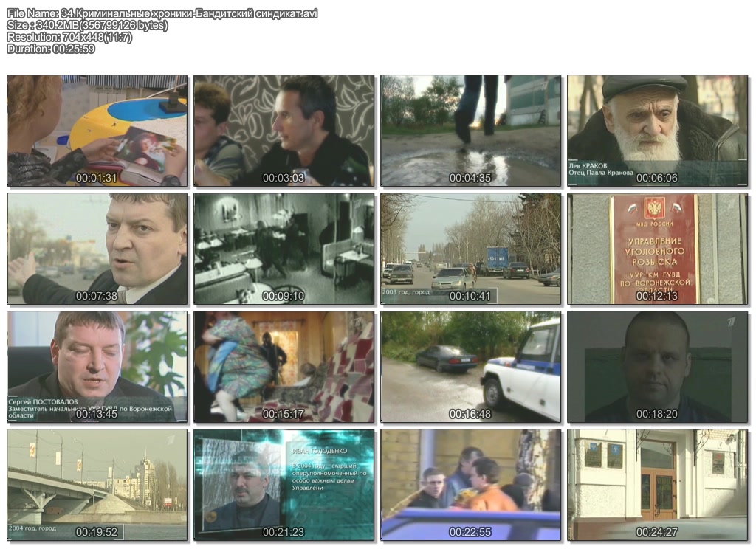Click the red Управление уголовного розыска plaque frame
Image resolution: width=756 pixels, height=549 pixels.
pos(657,249)
